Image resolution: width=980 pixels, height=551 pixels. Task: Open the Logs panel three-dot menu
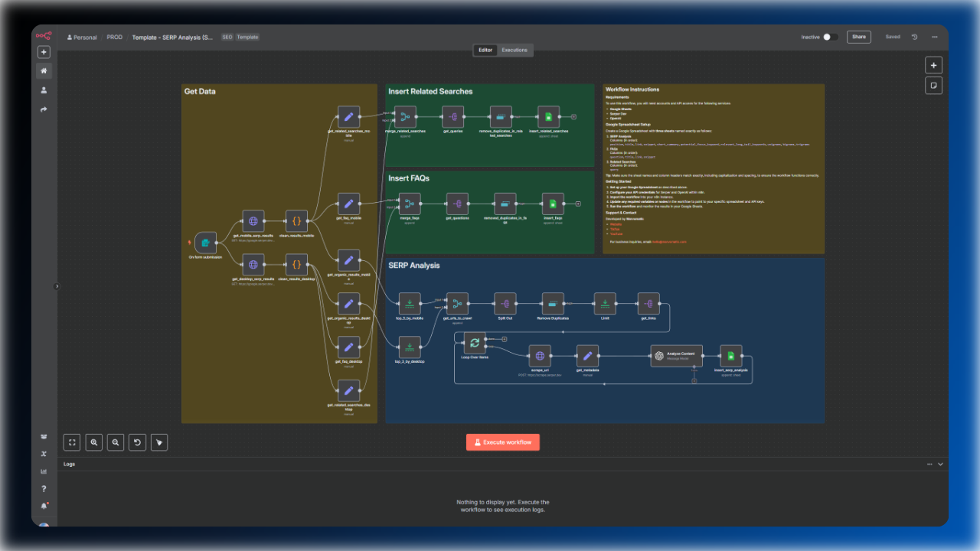(x=929, y=464)
